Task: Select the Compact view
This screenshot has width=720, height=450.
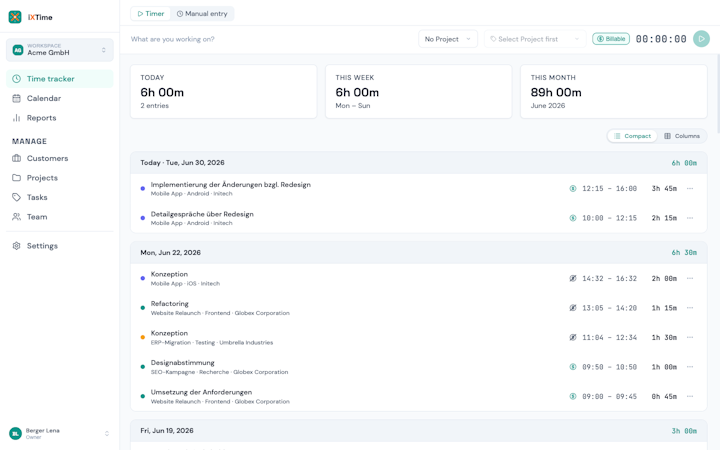Action: point(632,136)
